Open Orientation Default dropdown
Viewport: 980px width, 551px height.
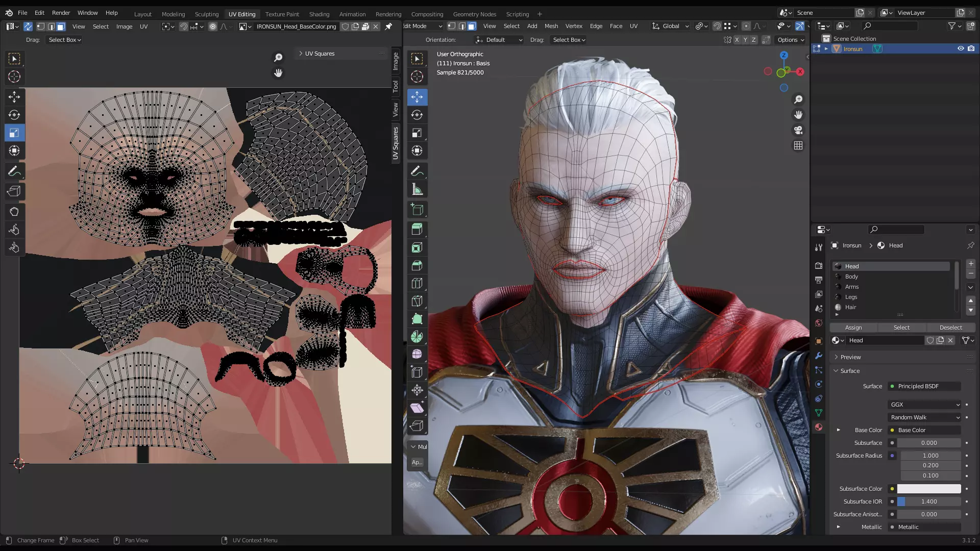pyautogui.click(x=499, y=40)
